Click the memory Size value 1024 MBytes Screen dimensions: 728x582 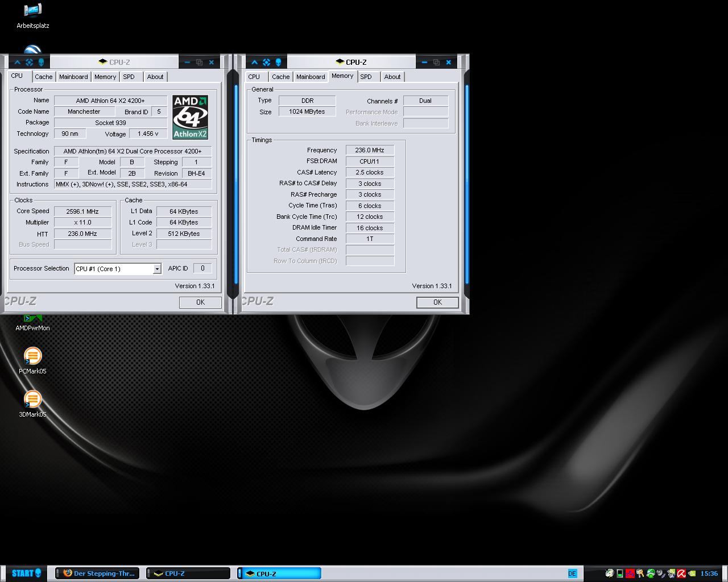307,112
